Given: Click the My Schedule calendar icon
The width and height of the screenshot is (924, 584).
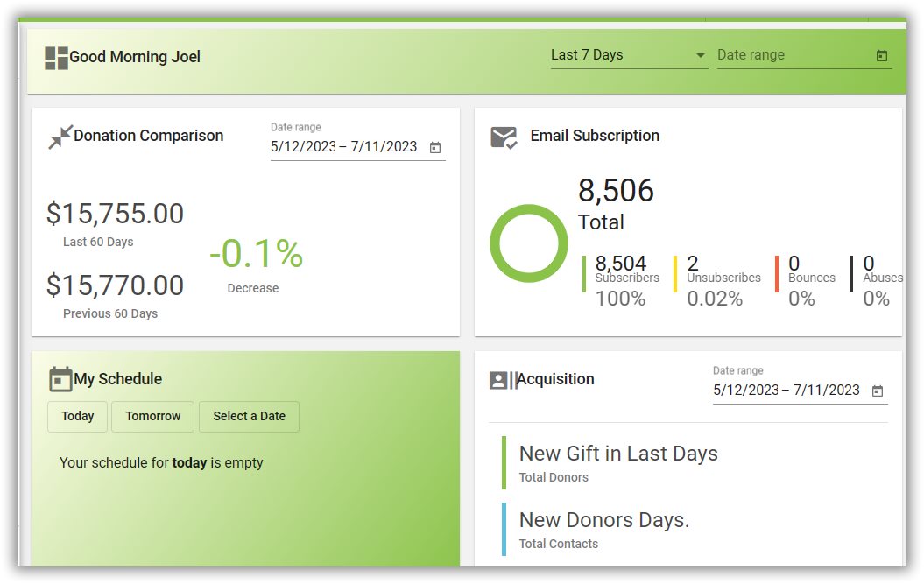Looking at the screenshot, I should 60,379.
